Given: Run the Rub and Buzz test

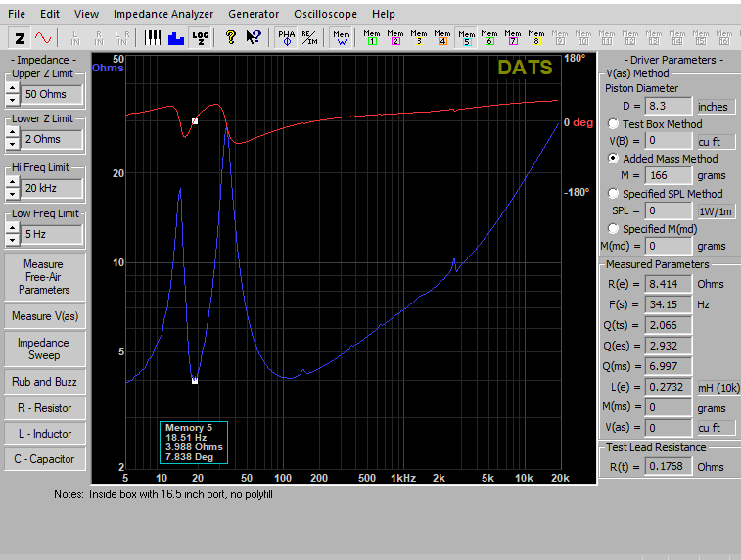Looking at the screenshot, I should click(x=44, y=382).
